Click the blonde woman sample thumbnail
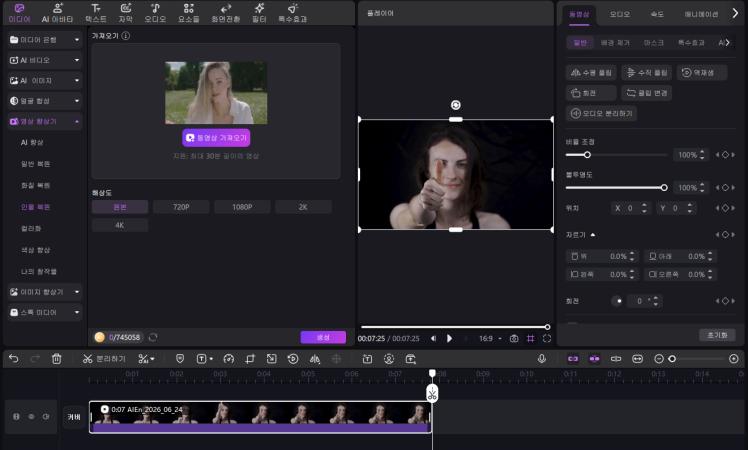Image resolution: width=748 pixels, height=450 pixels. [216, 93]
